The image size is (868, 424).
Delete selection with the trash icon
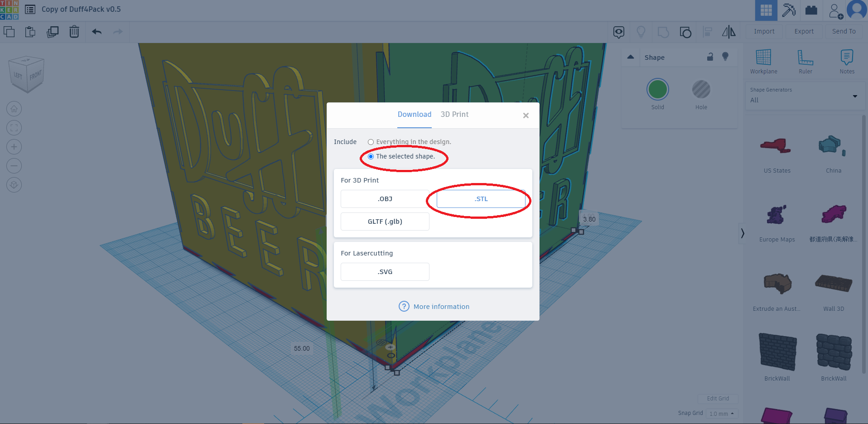(74, 32)
